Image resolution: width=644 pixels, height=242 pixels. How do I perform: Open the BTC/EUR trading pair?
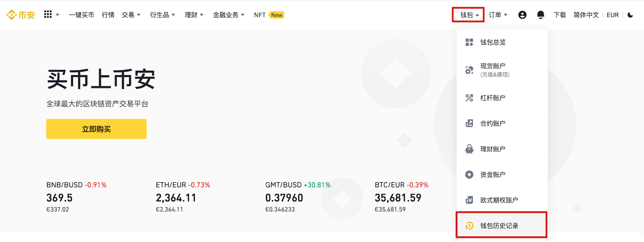click(x=390, y=185)
